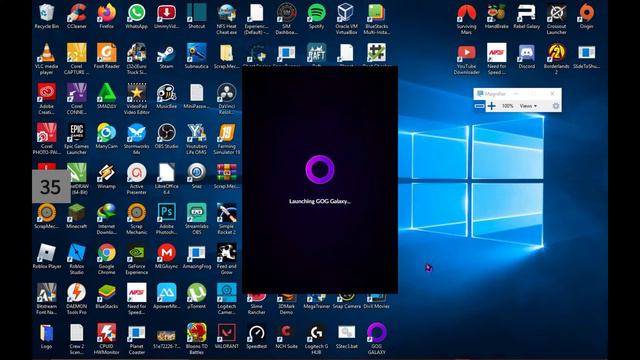Open the Origin desktop shortcut

tap(587, 16)
